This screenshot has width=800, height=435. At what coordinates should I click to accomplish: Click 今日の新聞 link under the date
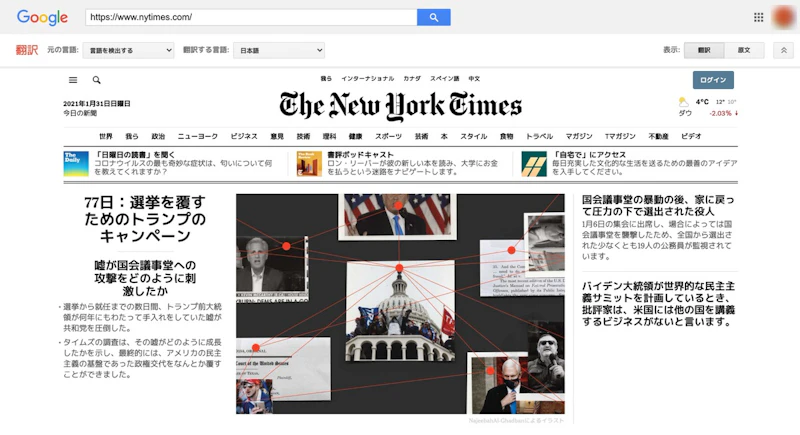coord(80,113)
